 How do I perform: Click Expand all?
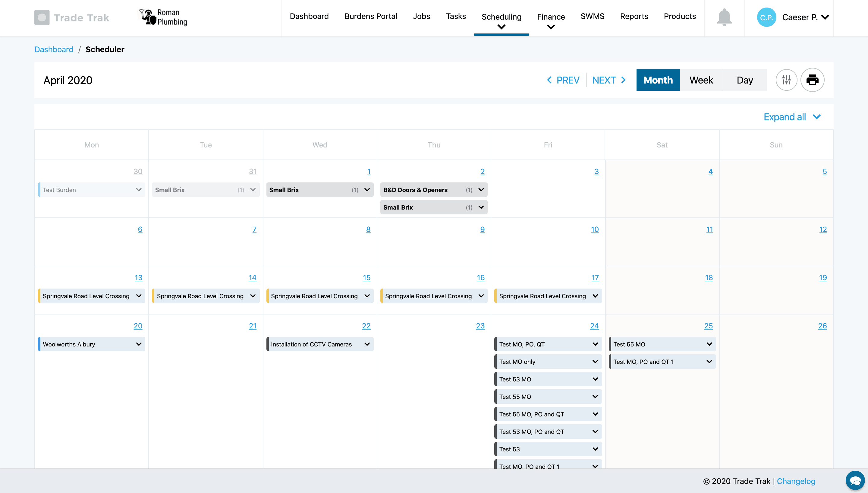(x=792, y=117)
